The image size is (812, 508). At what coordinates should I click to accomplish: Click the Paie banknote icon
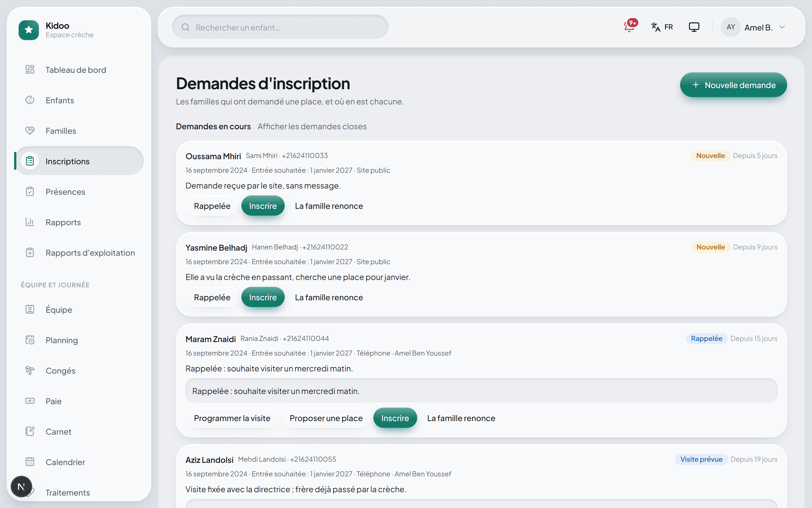coord(30,401)
